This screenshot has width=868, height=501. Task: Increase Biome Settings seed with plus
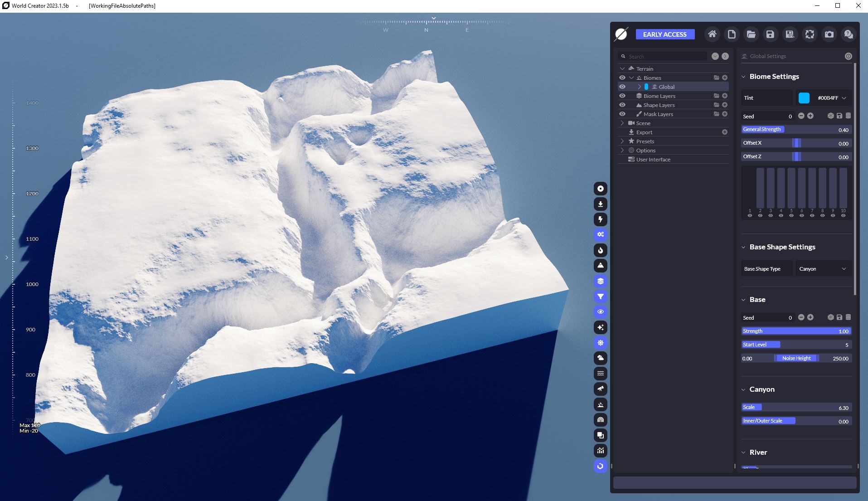[x=810, y=116]
